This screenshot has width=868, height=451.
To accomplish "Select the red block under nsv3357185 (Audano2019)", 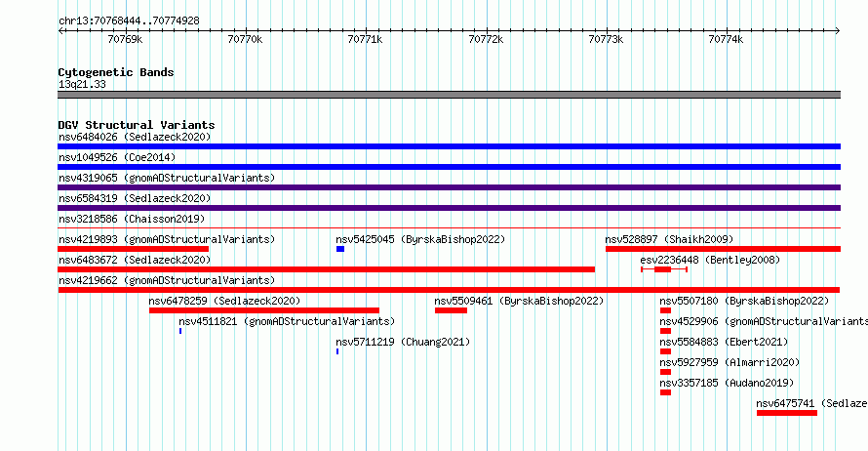I will point(665,392).
